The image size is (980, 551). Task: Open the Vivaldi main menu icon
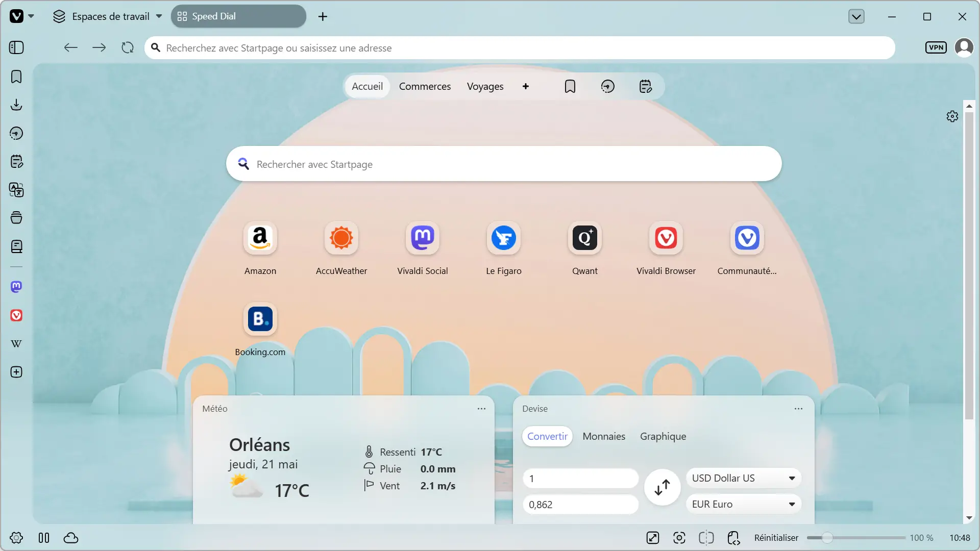click(x=16, y=16)
